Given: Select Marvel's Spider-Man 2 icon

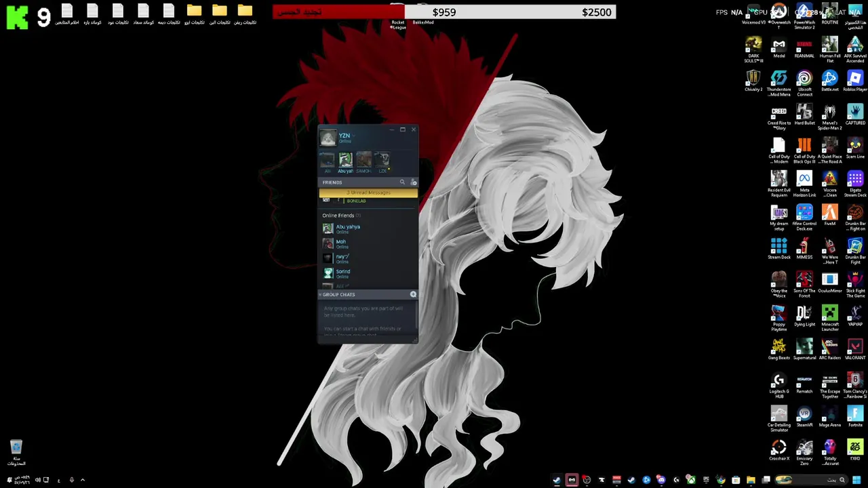Looking at the screenshot, I should (x=830, y=117).
